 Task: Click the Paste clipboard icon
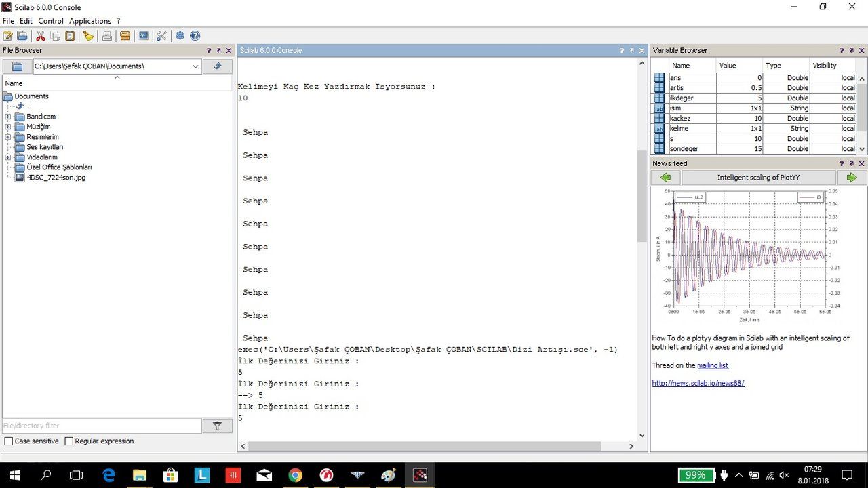point(69,36)
